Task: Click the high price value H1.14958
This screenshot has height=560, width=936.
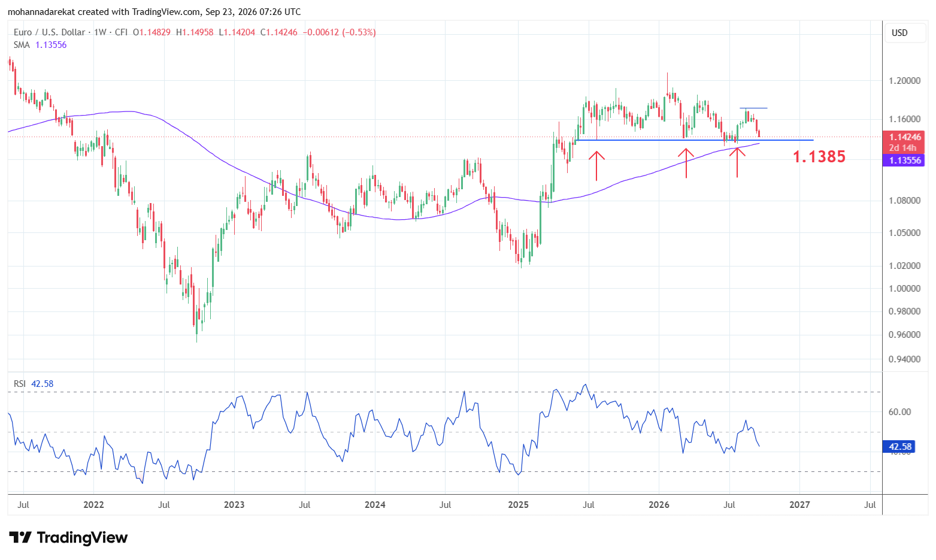Action: (195, 32)
